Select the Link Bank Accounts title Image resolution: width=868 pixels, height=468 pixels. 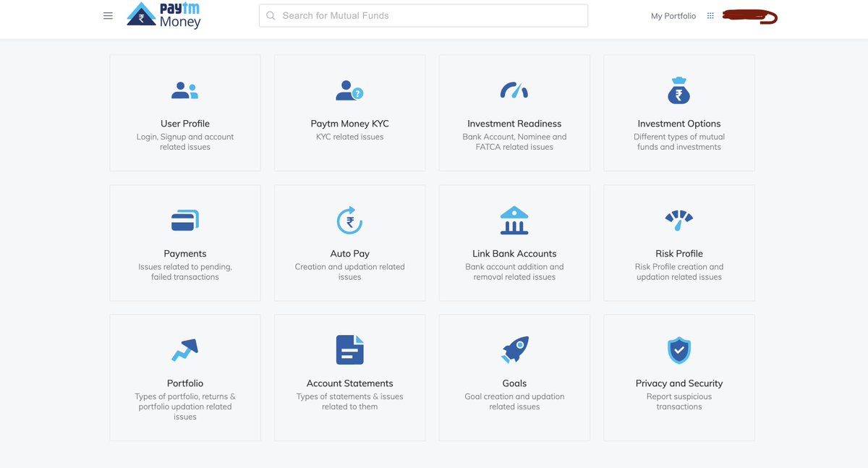click(514, 254)
